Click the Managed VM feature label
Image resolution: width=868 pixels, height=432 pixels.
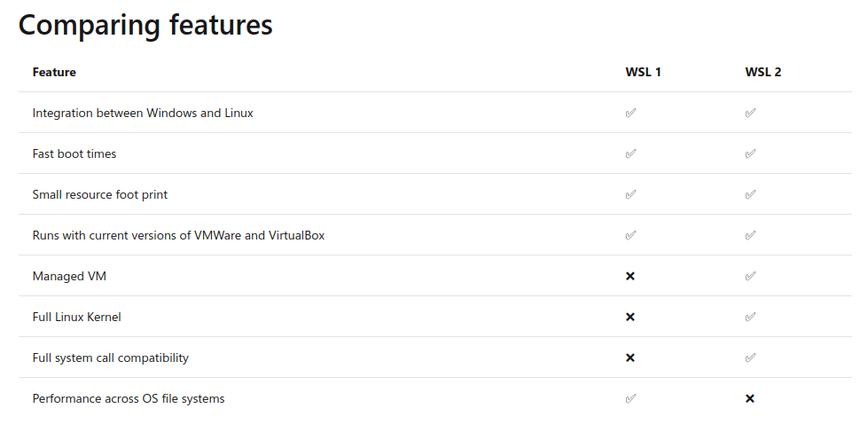pyautogui.click(x=69, y=276)
